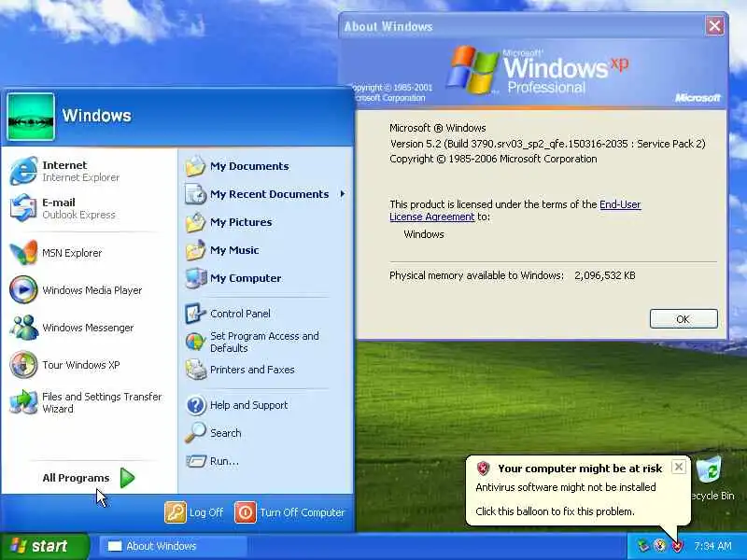This screenshot has height=560, width=747.
Task: Open the My Pictures folder icon
Action: (195, 222)
